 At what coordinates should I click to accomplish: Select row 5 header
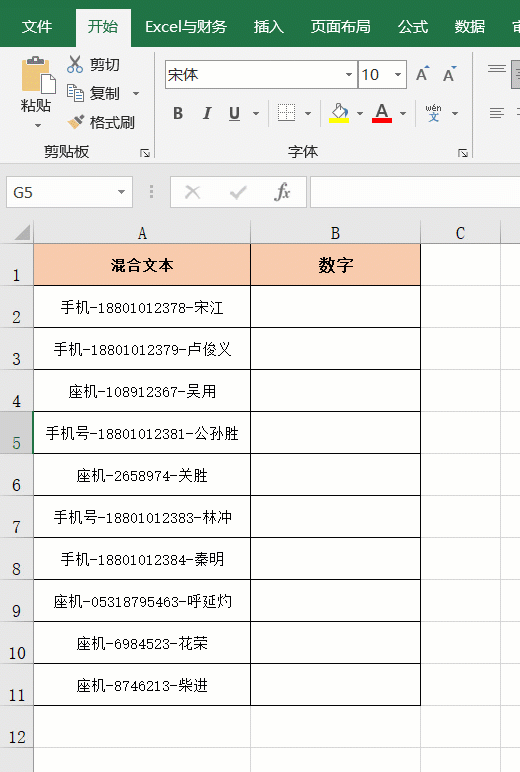(16, 433)
